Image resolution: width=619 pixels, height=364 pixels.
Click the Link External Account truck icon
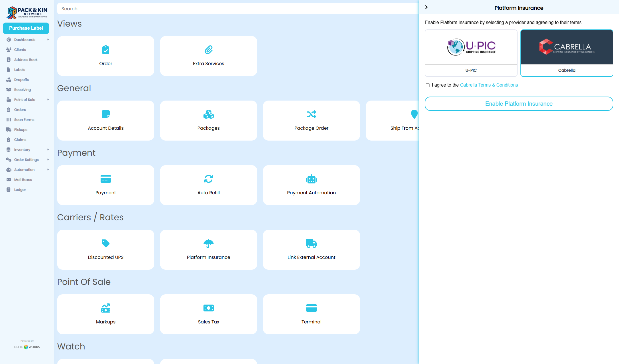(x=312, y=243)
